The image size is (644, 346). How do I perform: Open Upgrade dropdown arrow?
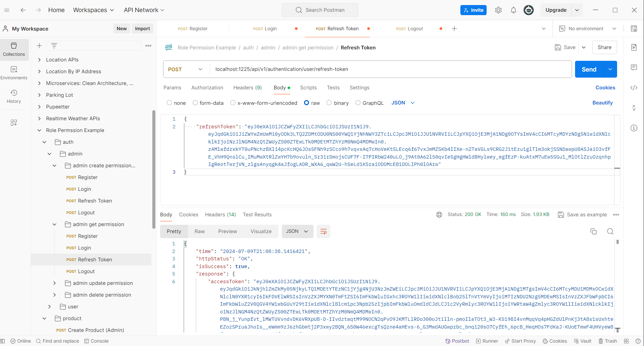click(577, 10)
